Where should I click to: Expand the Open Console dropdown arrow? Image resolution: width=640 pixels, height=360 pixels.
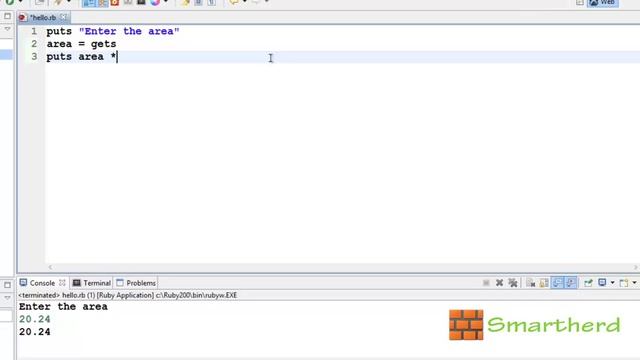pyautogui.click(x=634, y=283)
